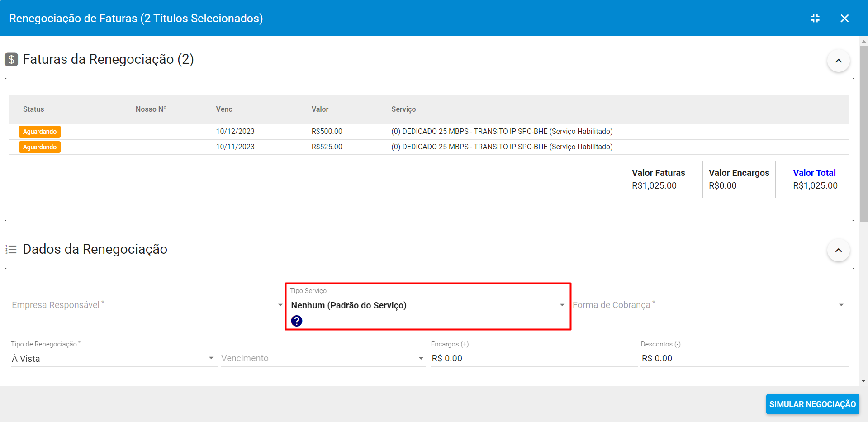Click the date 10/12/2023 in table
This screenshot has height=422, width=868.
(x=235, y=132)
